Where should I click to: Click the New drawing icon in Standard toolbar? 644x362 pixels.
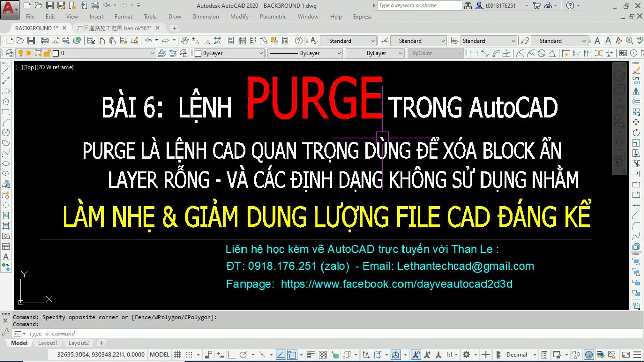point(9,41)
